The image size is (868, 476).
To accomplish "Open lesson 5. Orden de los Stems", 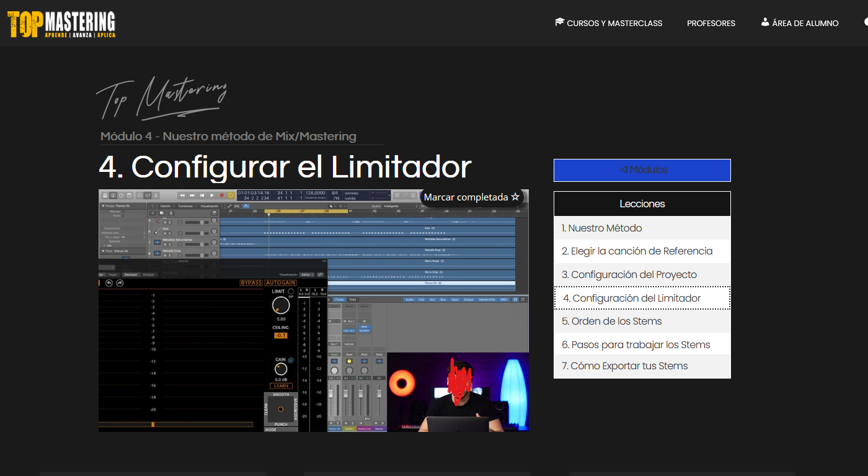I will tap(642, 321).
